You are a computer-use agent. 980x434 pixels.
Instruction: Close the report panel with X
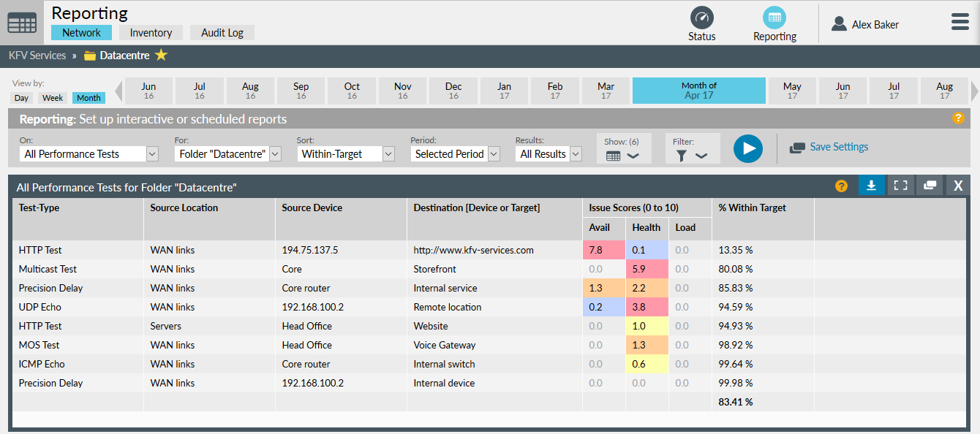tap(958, 186)
